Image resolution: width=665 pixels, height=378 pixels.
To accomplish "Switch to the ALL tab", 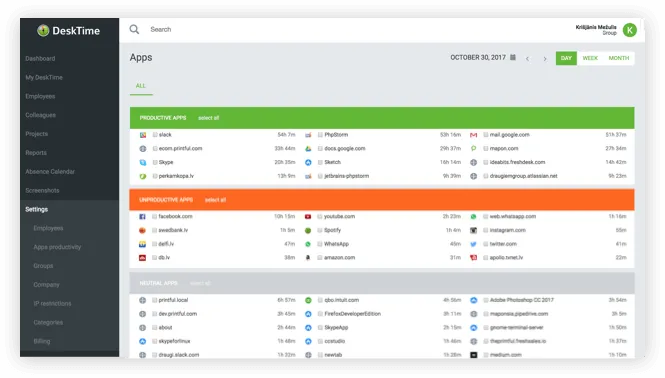I will [x=141, y=86].
